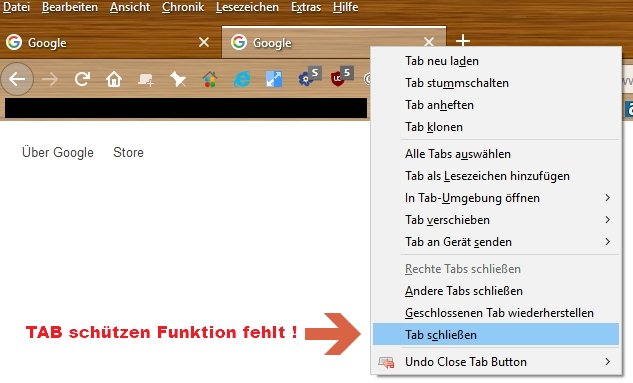This screenshot has height=383, width=633.
Task: Reload page using the refresh icon
Action: click(x=82, y=79)
